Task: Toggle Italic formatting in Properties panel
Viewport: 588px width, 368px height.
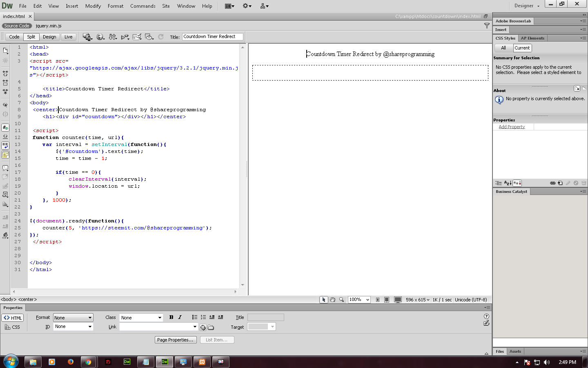Action: (x=180, y=317)
